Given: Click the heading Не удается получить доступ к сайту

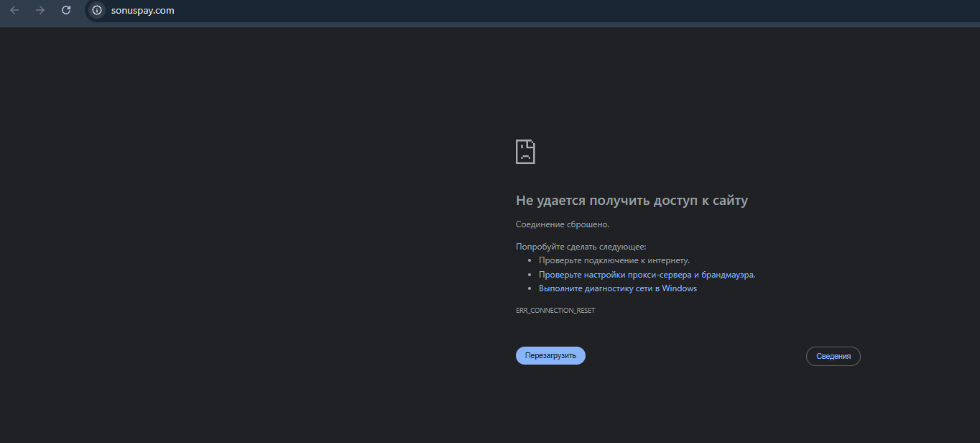Looking at the screenshot, I should click(x=632, y=200).
